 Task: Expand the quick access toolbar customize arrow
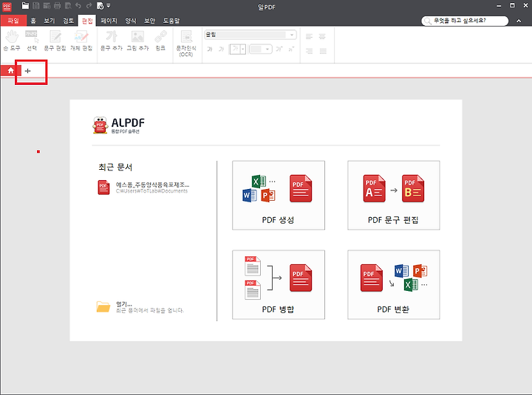109,5
